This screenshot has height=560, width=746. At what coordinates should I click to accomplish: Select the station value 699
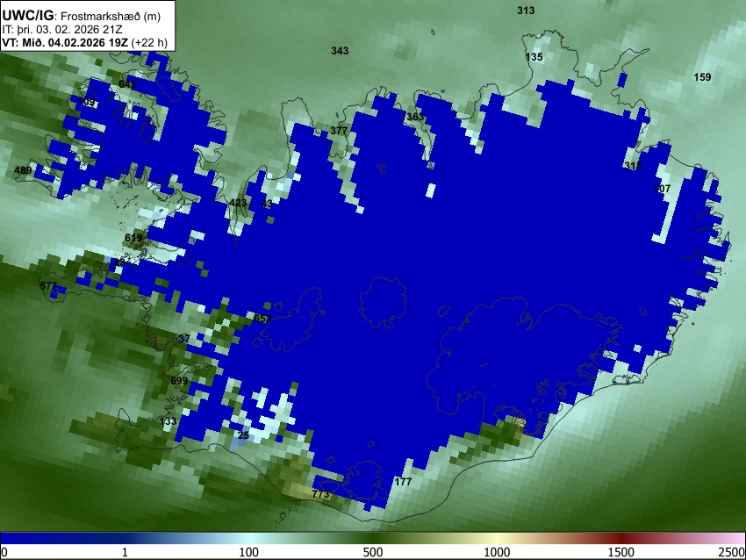pyautogui.click(x=179, y=381)
